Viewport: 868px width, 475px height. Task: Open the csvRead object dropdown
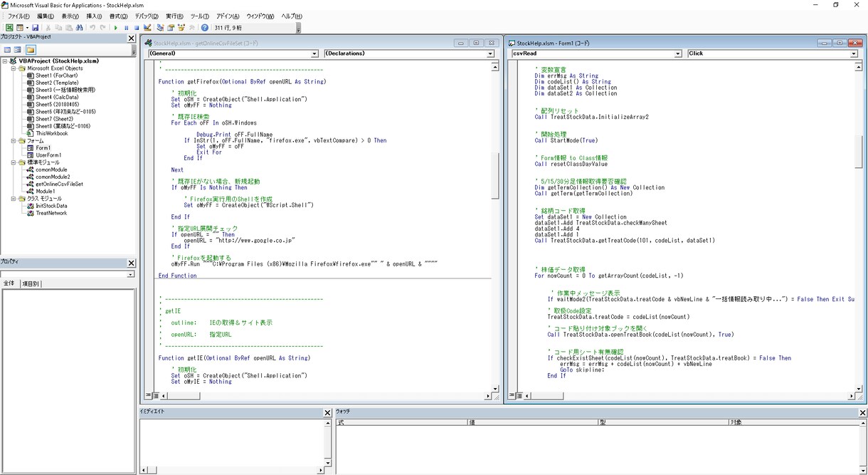tap(678, 53)
